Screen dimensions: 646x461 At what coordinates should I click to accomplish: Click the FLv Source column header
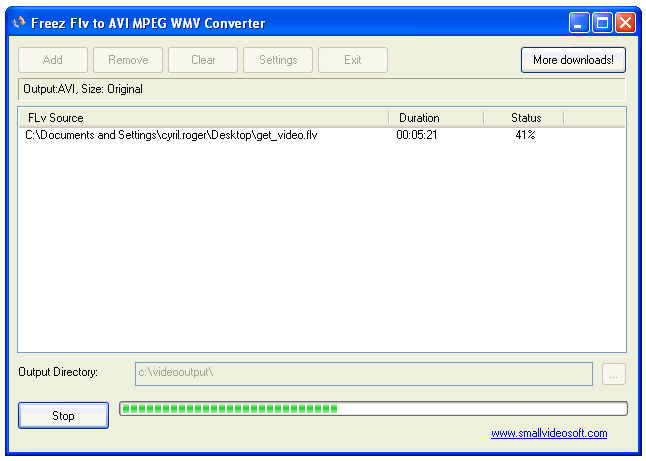coord(204,118)
